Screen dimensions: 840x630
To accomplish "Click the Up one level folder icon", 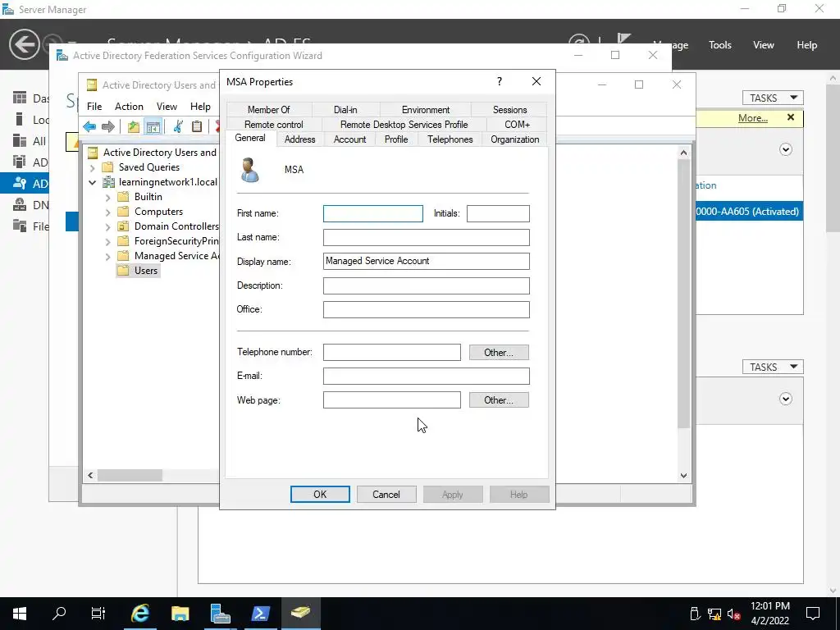I will (x=134, y=126).
